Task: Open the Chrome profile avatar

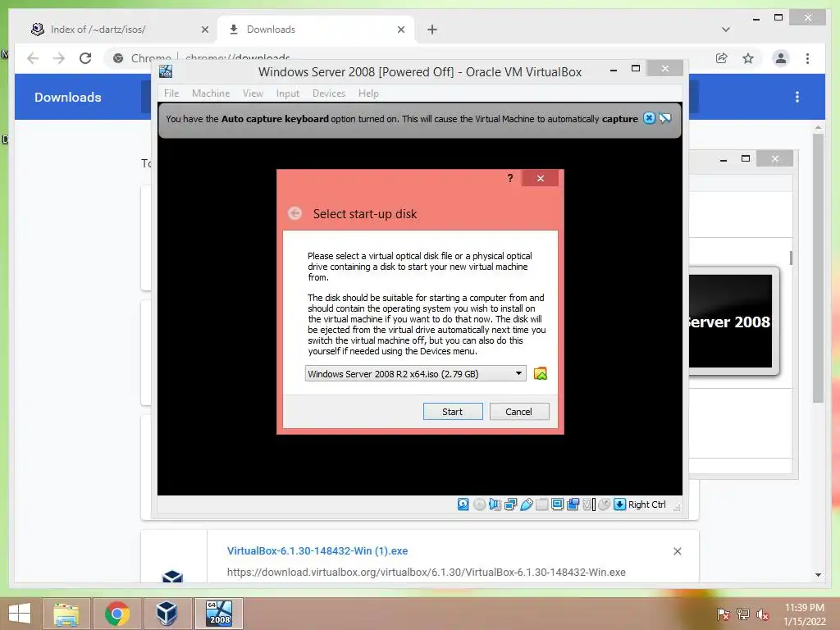Action: click(x=781, y=58)
